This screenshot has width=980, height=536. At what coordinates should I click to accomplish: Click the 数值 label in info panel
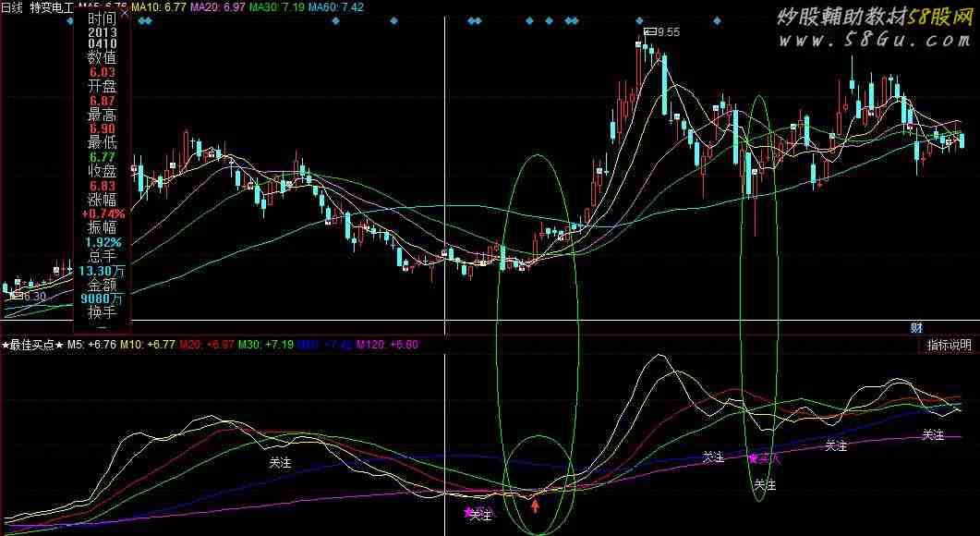(x=102, y=59)
